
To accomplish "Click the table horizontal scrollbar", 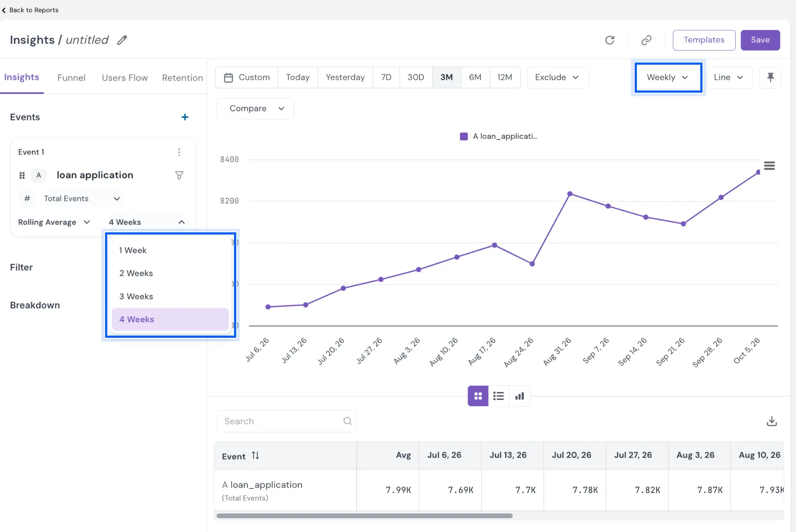I will click(x=364, y=516).
